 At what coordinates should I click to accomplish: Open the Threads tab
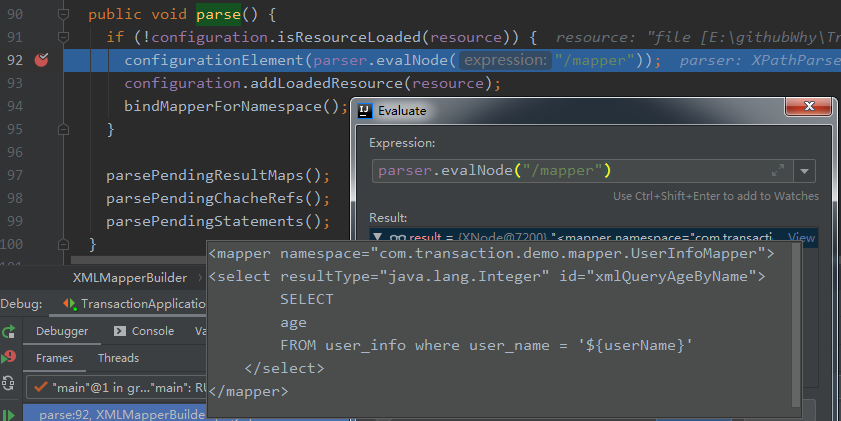[x=119, y=358]
